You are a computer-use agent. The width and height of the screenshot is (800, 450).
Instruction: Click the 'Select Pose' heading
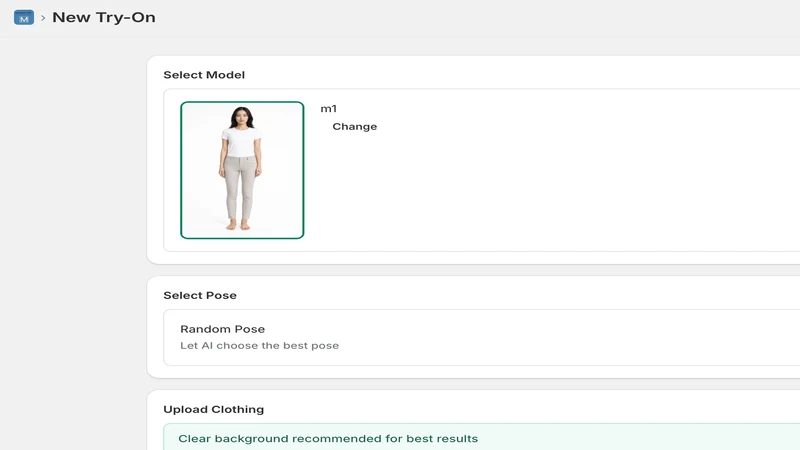(200, 295)
